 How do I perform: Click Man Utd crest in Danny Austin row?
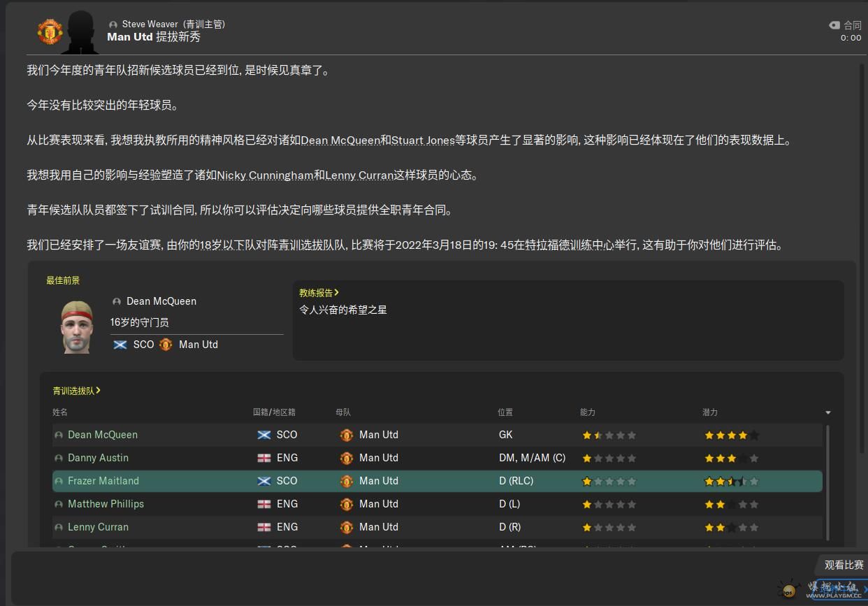coord(346,458)
